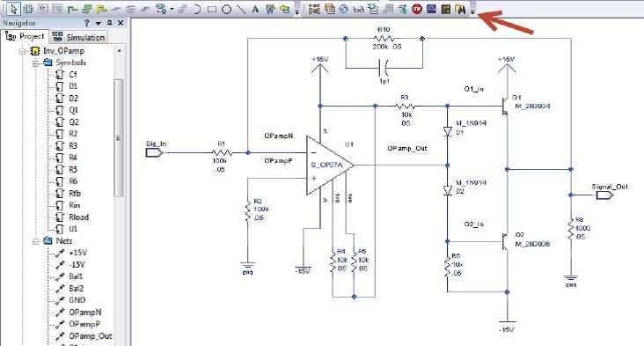Collapse the Inv_OPamp project node
This screenshot has width=644, height=346.
click(23, 51)
